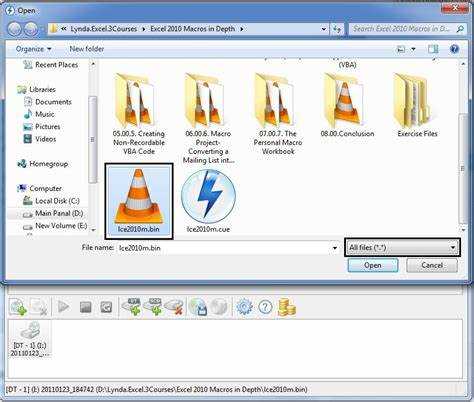The image size is (474, 402).
Task: Open the address bar history dropdown
Action: point(323,29)
